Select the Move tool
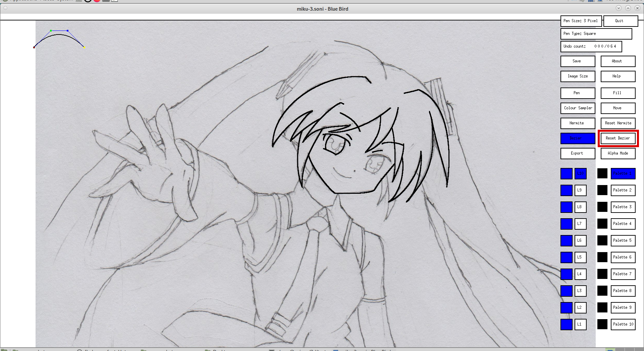 tap(618, 108)
